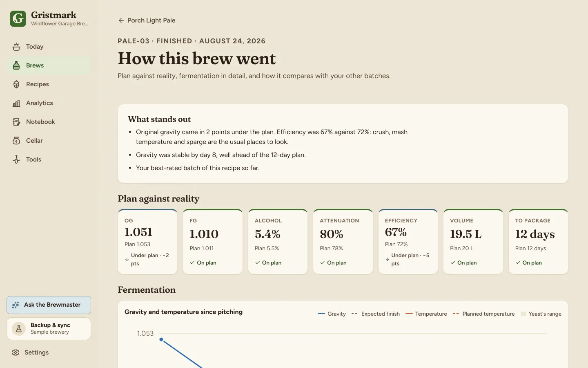Viewport: 588px width, 368px height.
Task: Click the OG card down-arrow icon
Action: click(127, 259)
